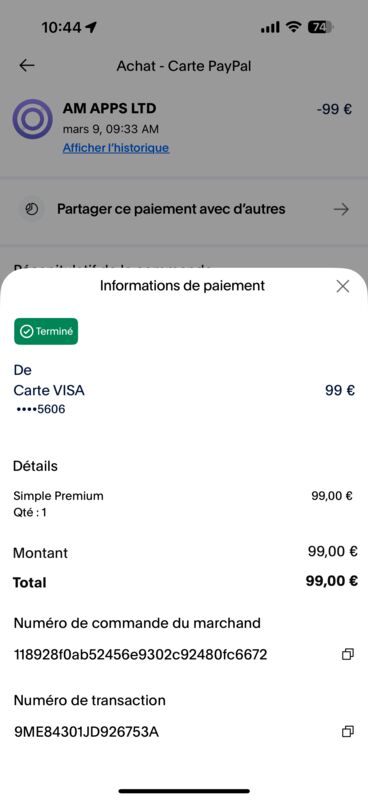
Task: Tap the Terminé status badge
Action: (x=46, y=331)
